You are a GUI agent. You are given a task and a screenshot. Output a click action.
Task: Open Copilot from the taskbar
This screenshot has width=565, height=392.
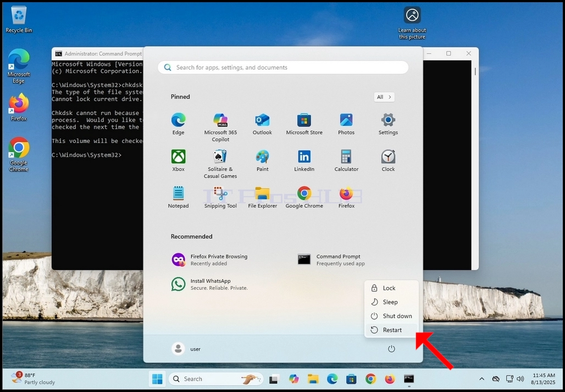click(x=294, y=379)
